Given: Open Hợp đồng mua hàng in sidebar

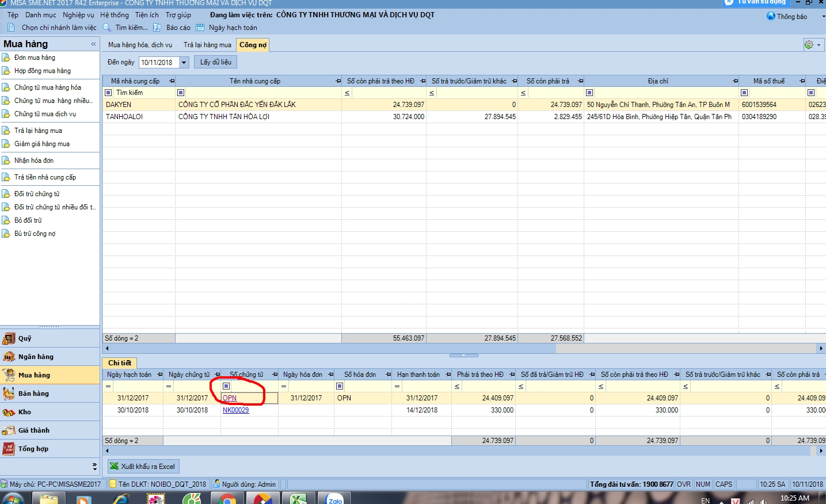Looking at the screenshot, I should coord(42,71).
